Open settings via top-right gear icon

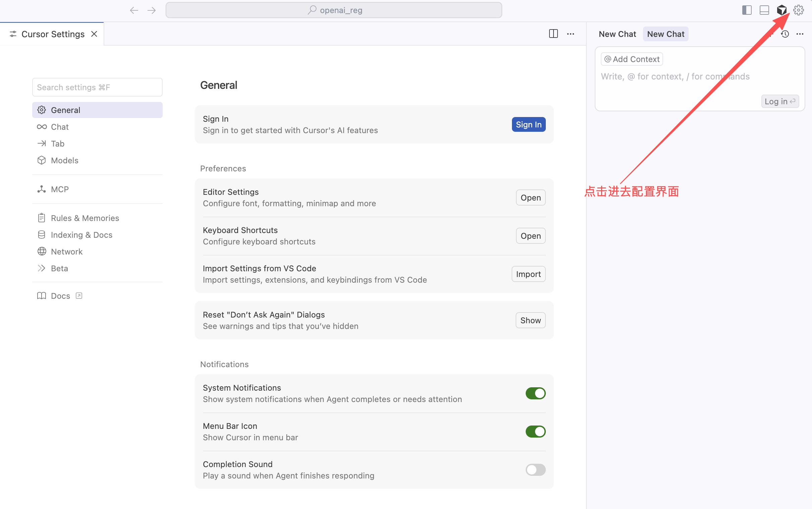click(x=798, y=10)
